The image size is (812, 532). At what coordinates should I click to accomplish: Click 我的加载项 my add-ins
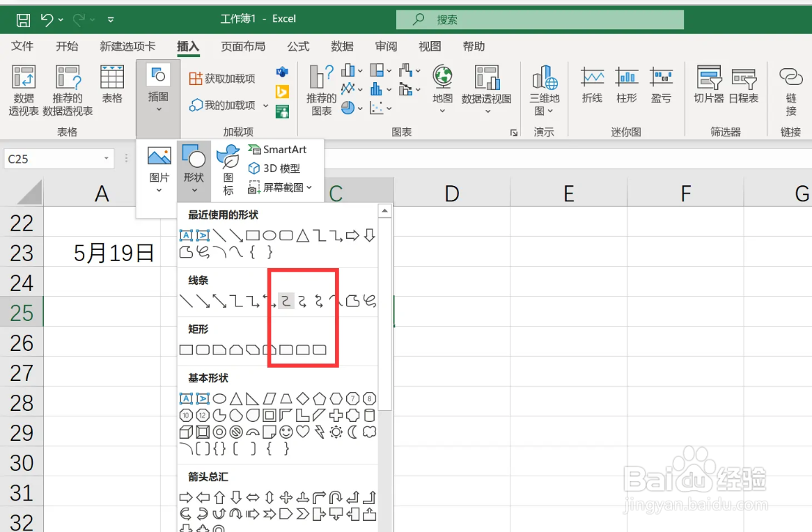point(228,105)
